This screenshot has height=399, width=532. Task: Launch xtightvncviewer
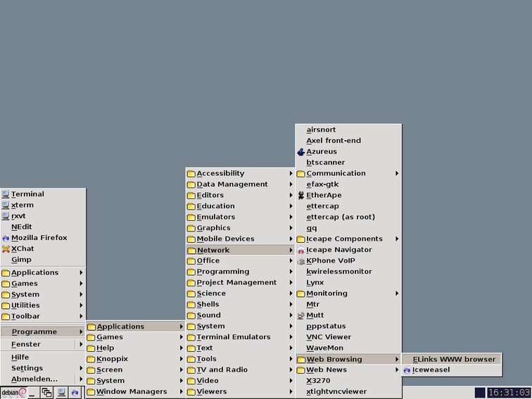tap(348, 392)
